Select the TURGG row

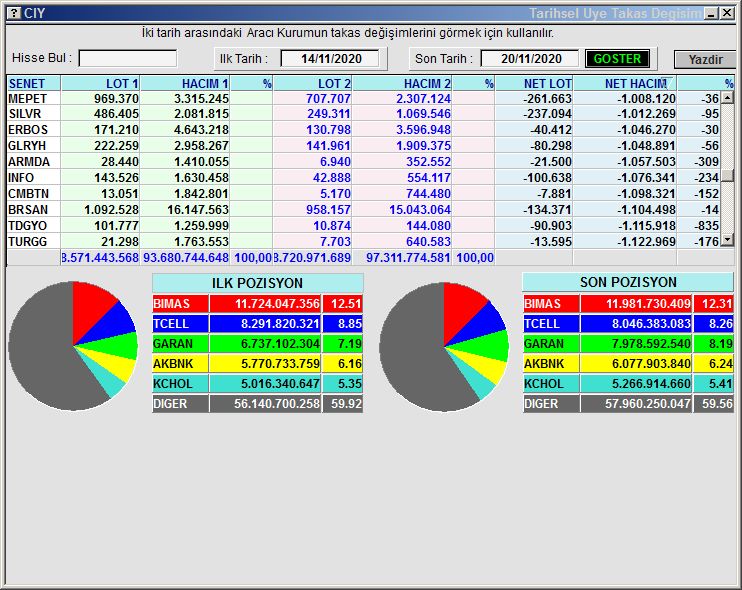tap(364, 242)
